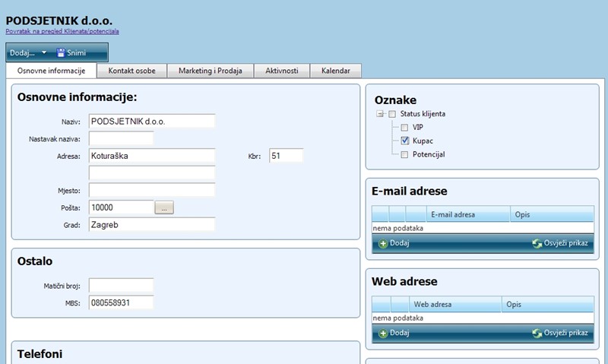Screen dimensions: 608x364
Task: Click the E-mail adresa column header
Action: [x=468, y=214]
